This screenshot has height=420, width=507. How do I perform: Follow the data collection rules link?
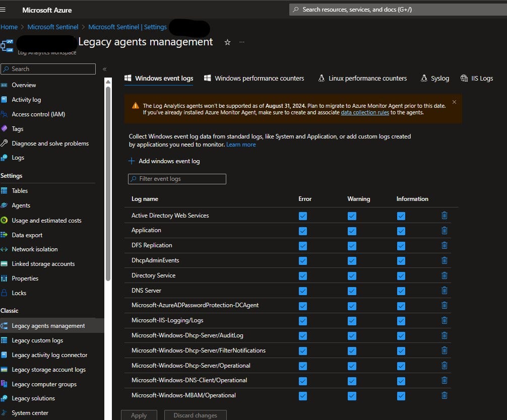tap(365, 112)
